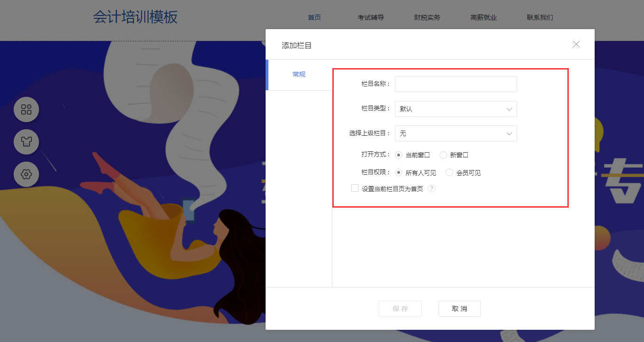
Task: Open the settings gear icon in sidebar
Action: [x=26, y=174]
